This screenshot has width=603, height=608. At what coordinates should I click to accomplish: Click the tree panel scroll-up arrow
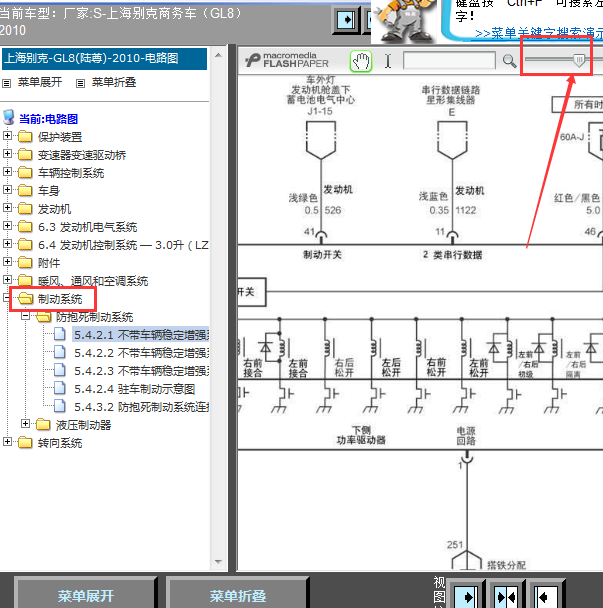pyautogui.click(x=218, y=55)
